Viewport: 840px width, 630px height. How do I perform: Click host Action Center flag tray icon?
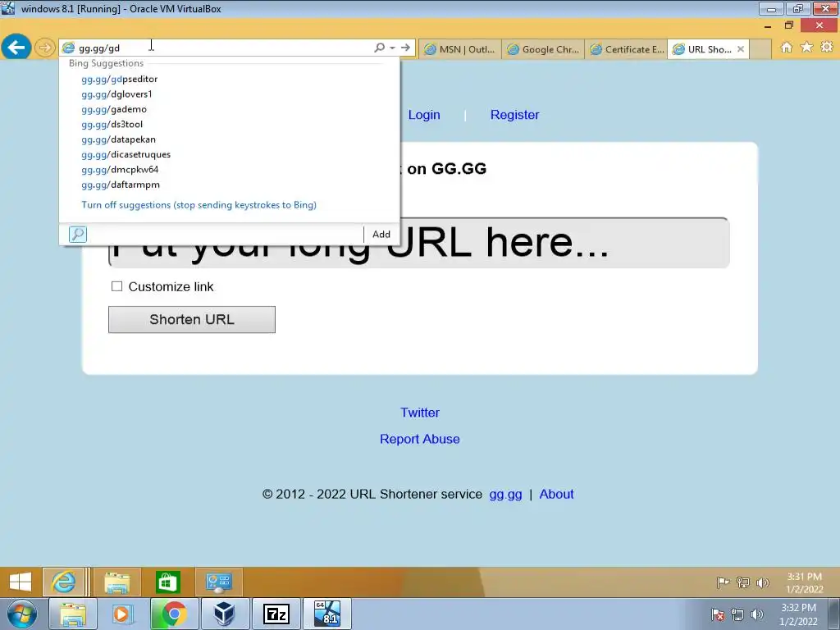(x=718, y=614)
